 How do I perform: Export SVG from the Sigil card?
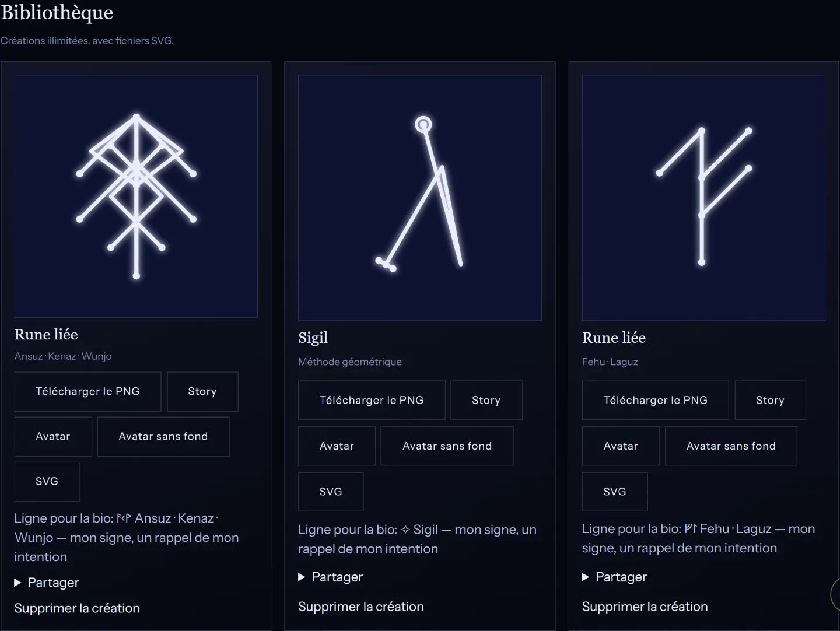(331, 491)
